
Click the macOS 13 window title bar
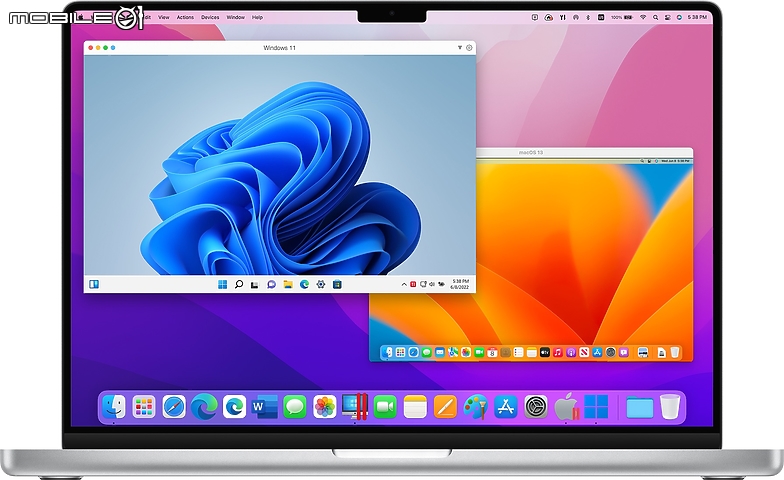(x=584, y=152)
